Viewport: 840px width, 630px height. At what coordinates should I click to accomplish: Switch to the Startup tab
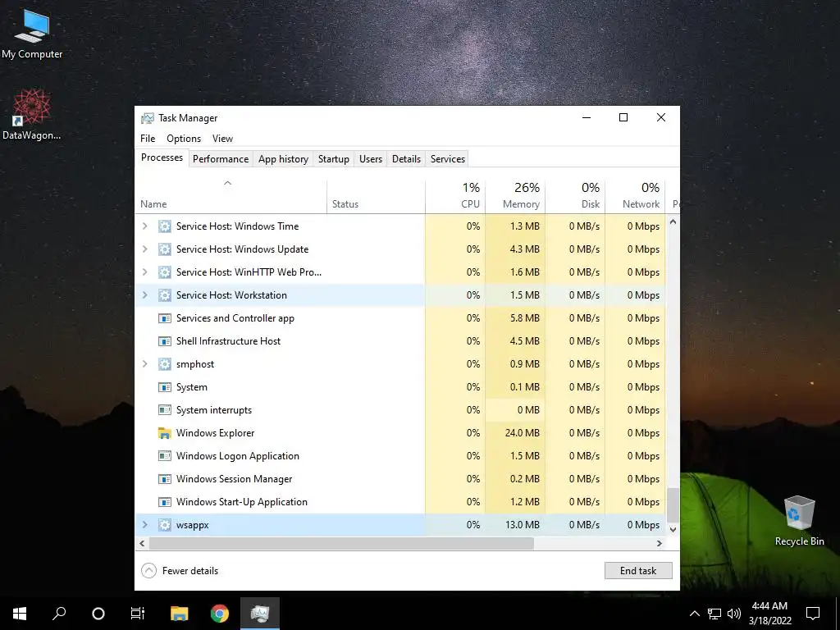pos(333,159)
